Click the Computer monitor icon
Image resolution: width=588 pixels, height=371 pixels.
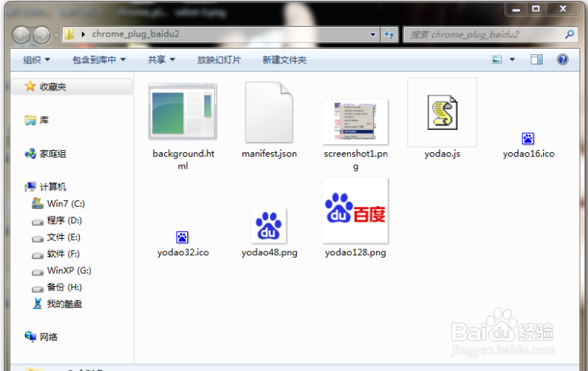click(30, 187)
